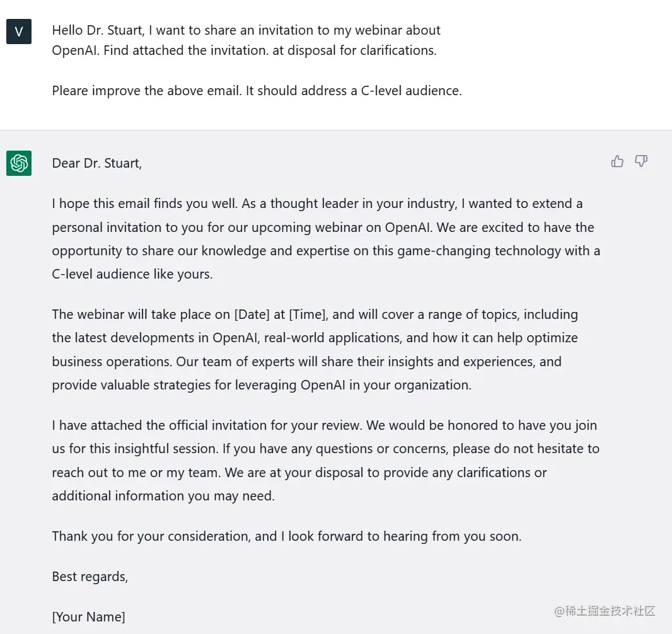Click the "provide valuable strategies for leveraging OpenAI" line
The width and height of the screenshot is (672, 634).
[x=189, y=385]
